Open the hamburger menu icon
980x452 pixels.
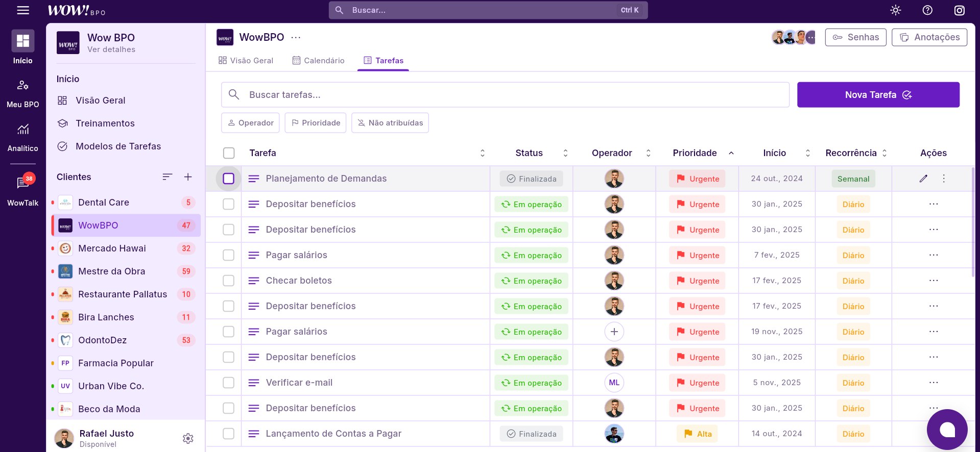click(23, 10)
